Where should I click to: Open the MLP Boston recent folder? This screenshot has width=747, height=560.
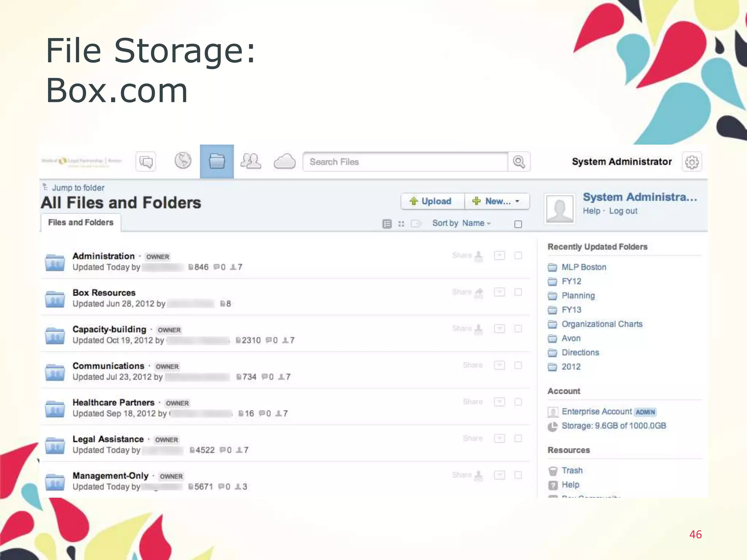tap(584, 267)
